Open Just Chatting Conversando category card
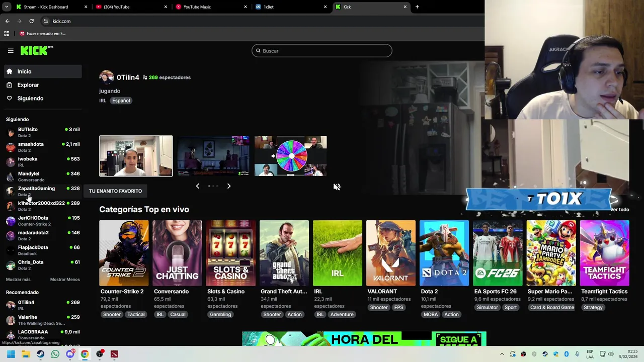The width and height of the screenshot is (644, 362). pos(177,253)
